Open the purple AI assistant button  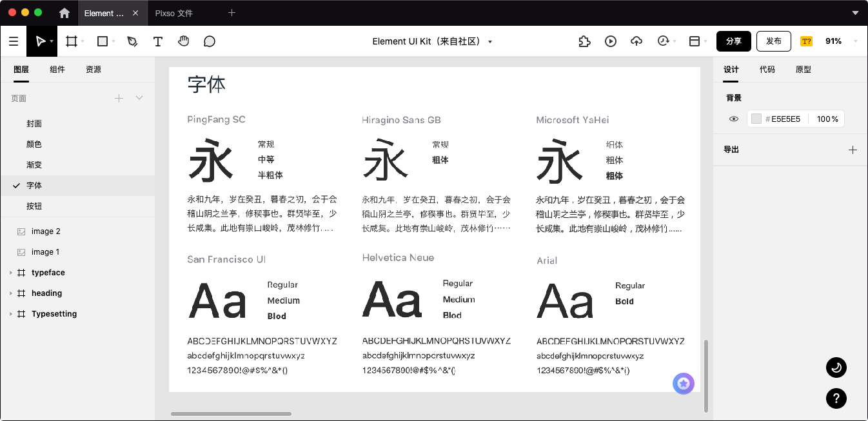[x=684, y=384]
